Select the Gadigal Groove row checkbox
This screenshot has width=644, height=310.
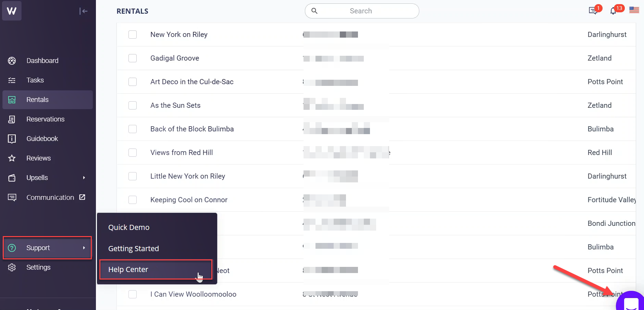coord(133,58)
